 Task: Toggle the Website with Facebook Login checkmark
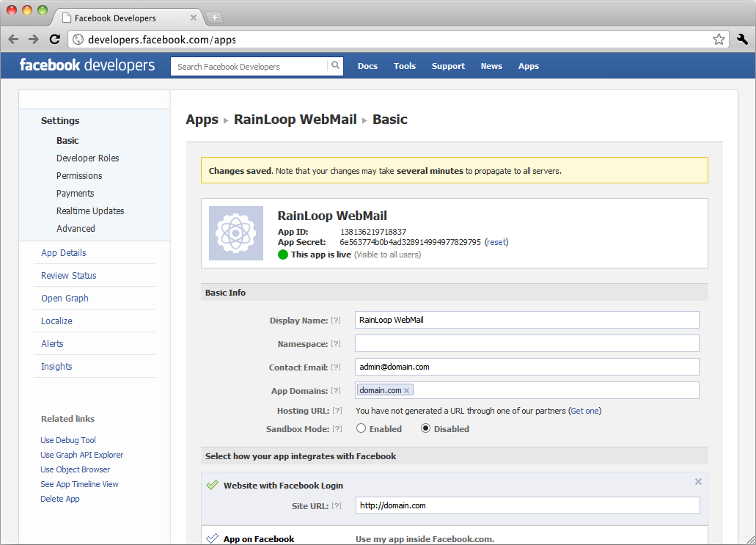212,485
